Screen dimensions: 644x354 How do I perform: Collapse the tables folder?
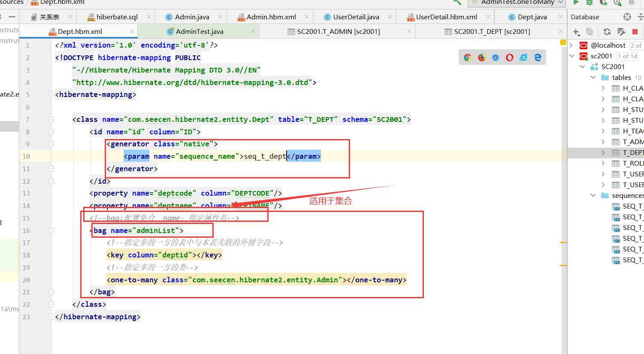(x=593, y=77)
